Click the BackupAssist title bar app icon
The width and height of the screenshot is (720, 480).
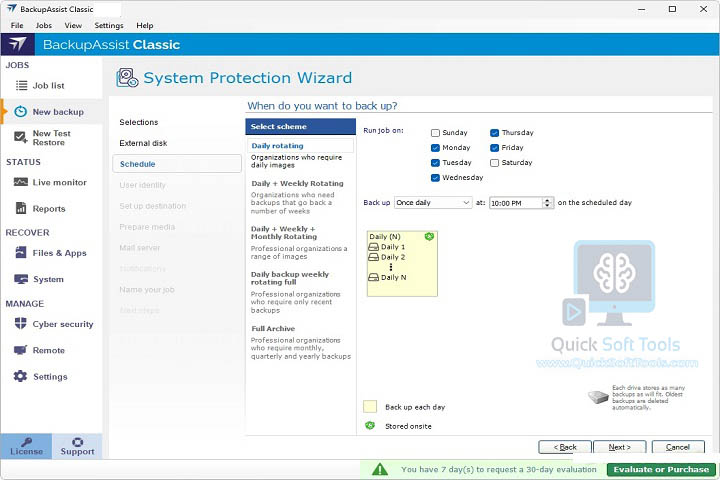coord(11,9)
